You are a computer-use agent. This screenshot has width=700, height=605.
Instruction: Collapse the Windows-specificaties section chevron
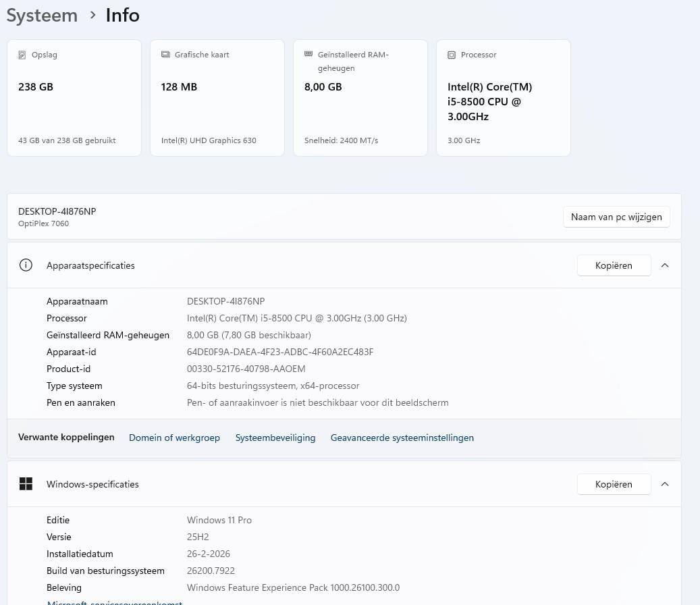(x=665, y=484)
